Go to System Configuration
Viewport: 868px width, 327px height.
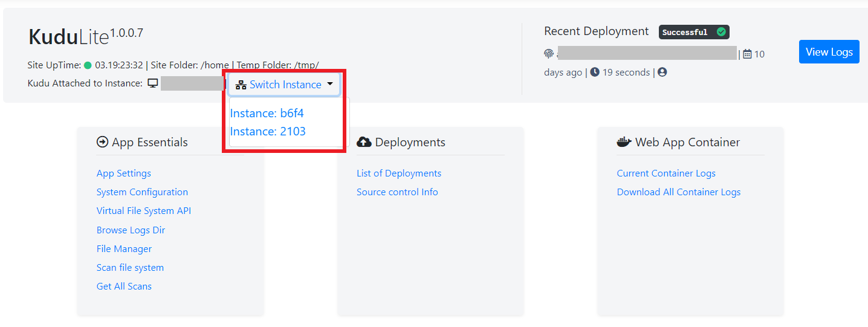click(x=142, y=192)
